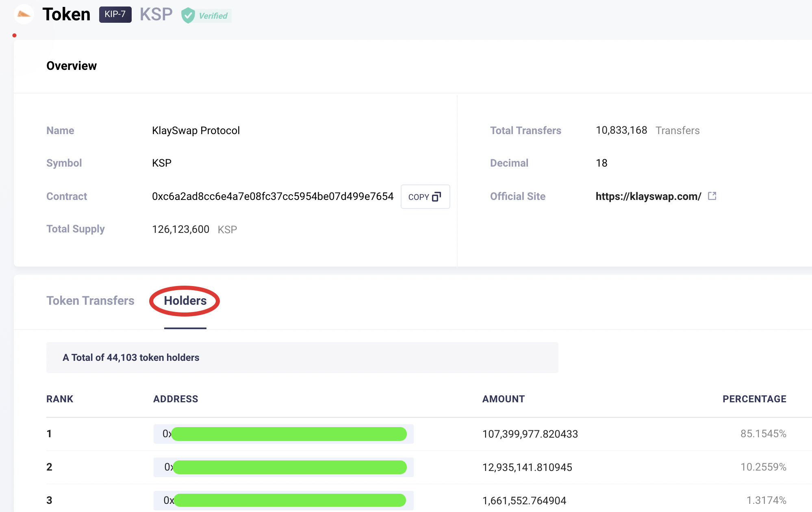Click the KIP-7 badge

tap(115, 15)
